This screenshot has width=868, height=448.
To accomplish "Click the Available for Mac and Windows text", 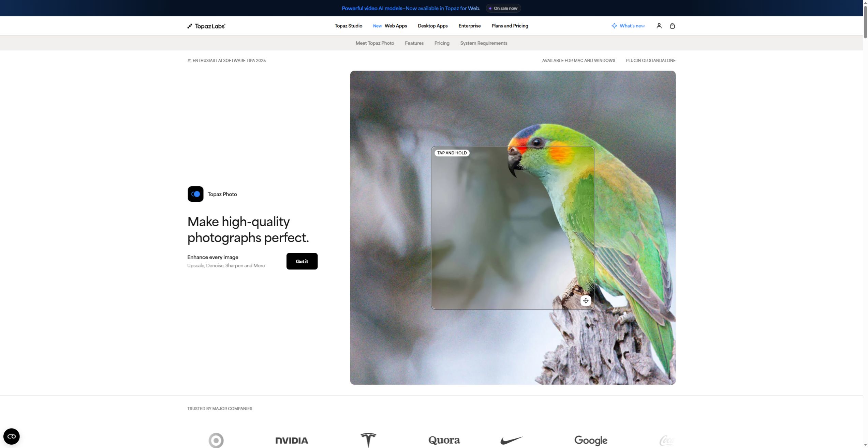I will coord(578,61).
